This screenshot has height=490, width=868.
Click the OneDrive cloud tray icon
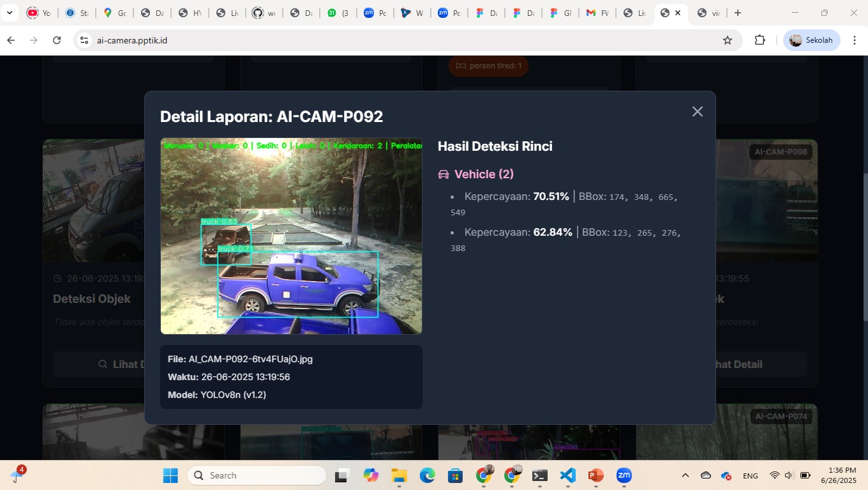[706, 475]
